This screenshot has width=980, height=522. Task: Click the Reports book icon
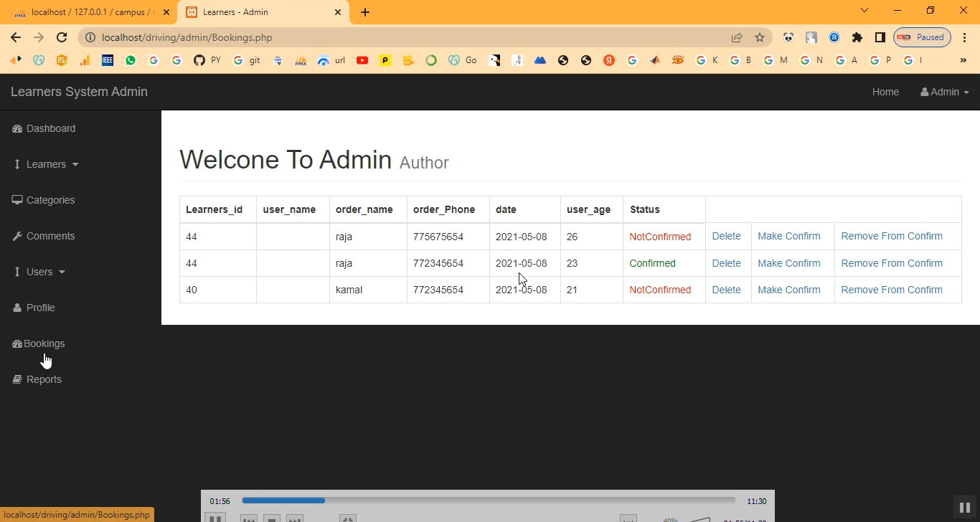coord(17,379)
